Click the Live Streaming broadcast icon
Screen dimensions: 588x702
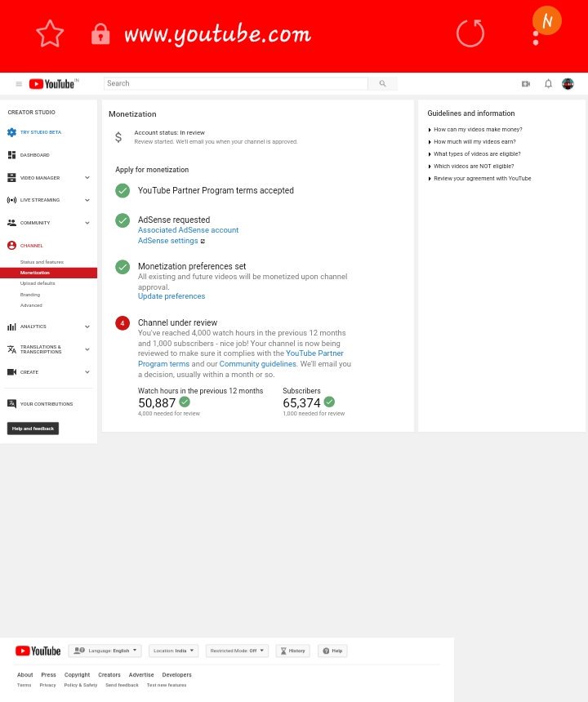click(11, 200)
